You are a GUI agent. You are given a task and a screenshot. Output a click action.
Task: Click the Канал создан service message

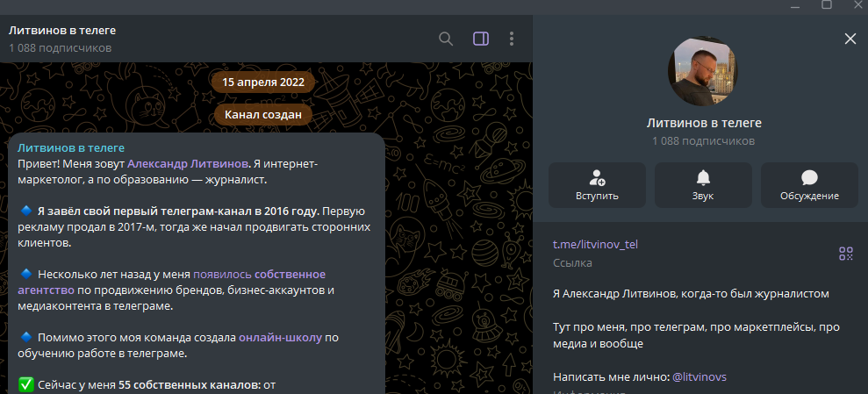click(x=263, y=114)
